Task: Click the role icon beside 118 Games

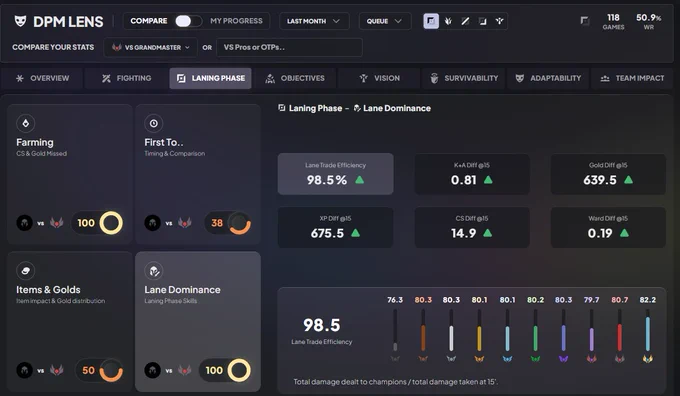Action: [x=585, y=21]
